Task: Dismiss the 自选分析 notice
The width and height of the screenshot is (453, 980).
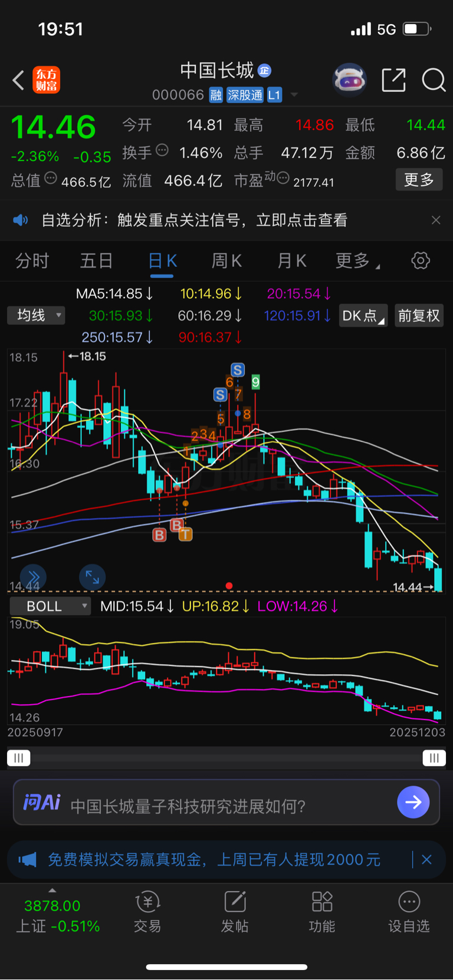Action: click(436, 220)
